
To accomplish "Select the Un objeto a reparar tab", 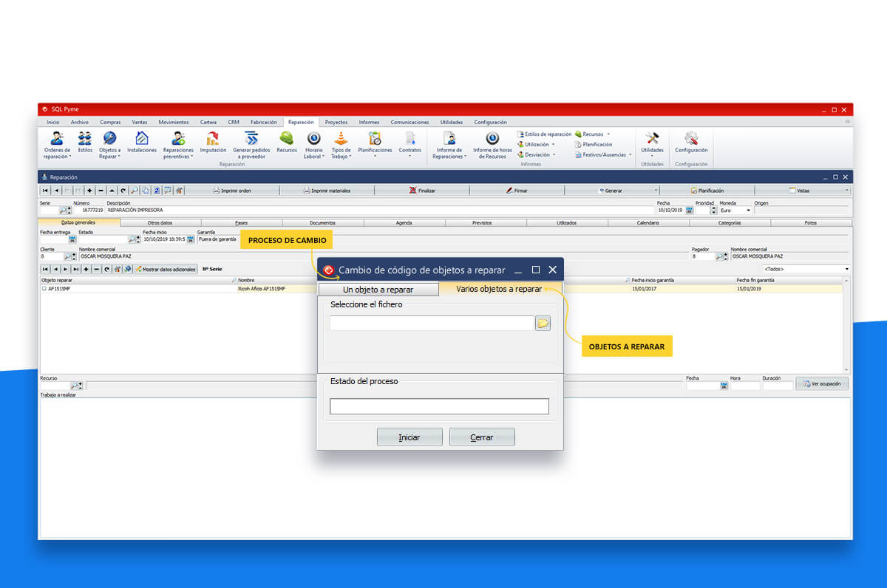I will pyautogui.click(x=378, y=290).
